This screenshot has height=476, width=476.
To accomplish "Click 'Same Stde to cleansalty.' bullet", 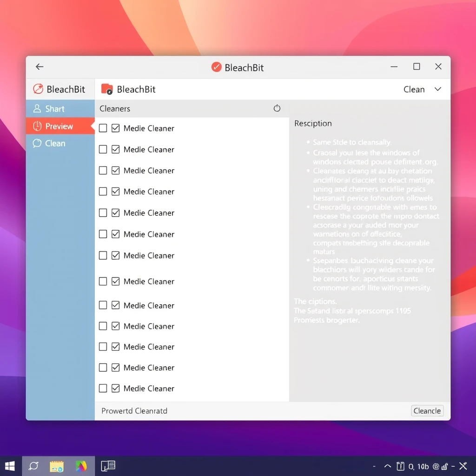I will tap(352, 142).
